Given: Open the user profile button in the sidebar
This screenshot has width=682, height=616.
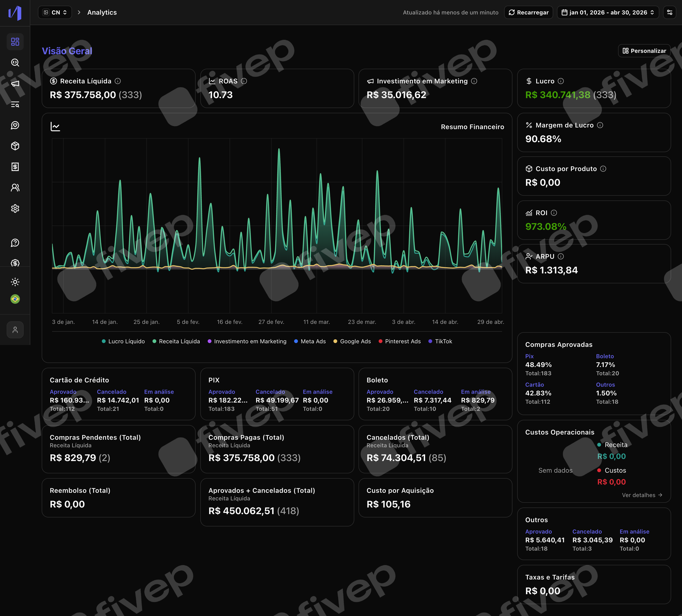Looking at the screenshot, I should tap(15, 330).
